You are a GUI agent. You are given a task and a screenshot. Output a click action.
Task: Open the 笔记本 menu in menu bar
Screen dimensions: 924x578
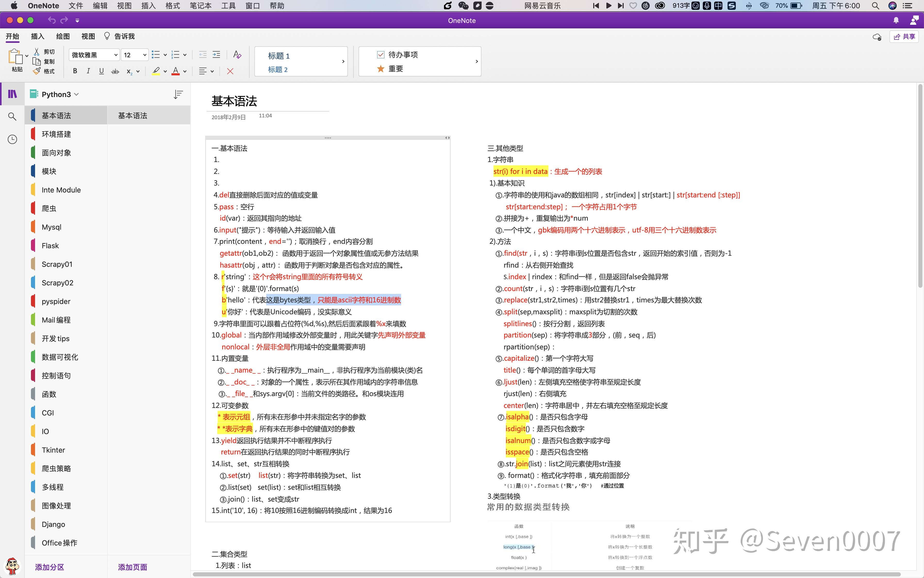click(201, 6)
